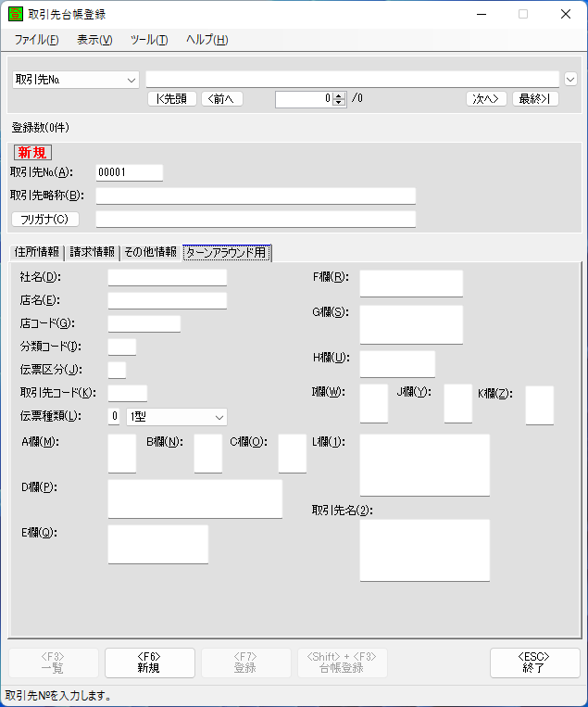Open the 伝票種類 dropdown showing 1型
588x707 pixels.
click(x=177, y=417)
